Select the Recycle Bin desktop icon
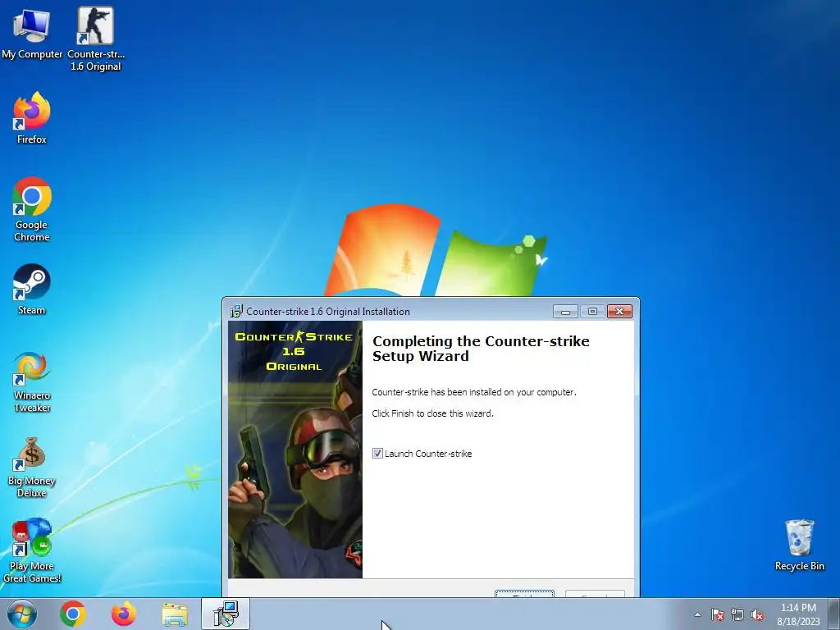 pyautogui.click(x=799, y=546)
